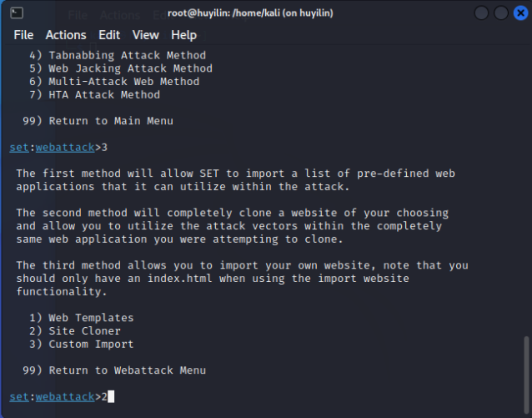The image size is (532, 418).
Task: Click underlined 'webattack' in the bottom prompt
Action: coord(65,396)
